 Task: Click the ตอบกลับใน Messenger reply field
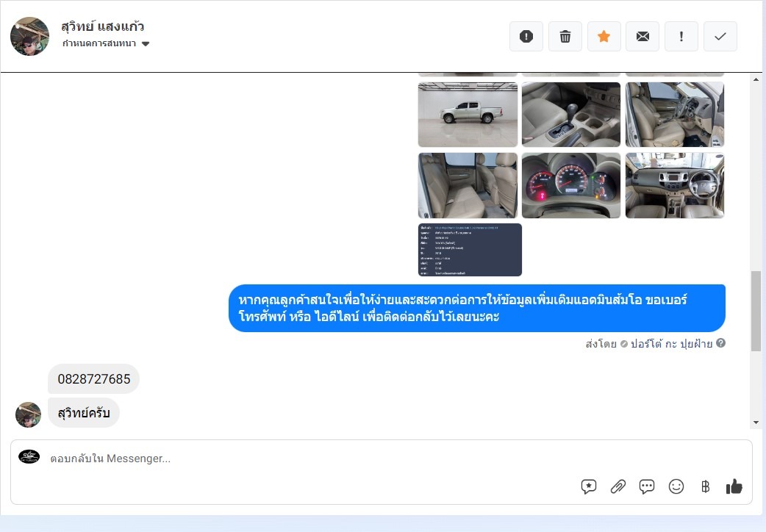(x=294, y=459)
